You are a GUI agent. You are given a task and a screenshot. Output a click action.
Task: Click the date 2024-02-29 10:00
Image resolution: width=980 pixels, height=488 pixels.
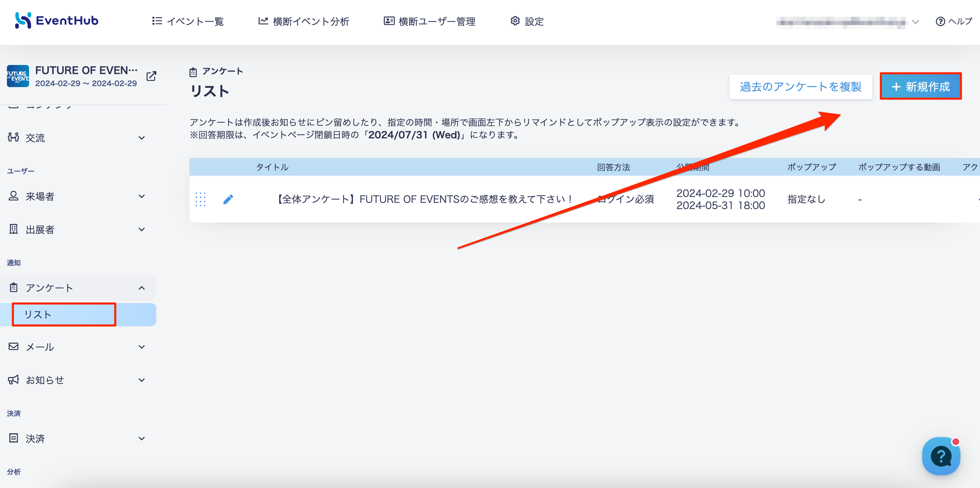click(721, 193)
